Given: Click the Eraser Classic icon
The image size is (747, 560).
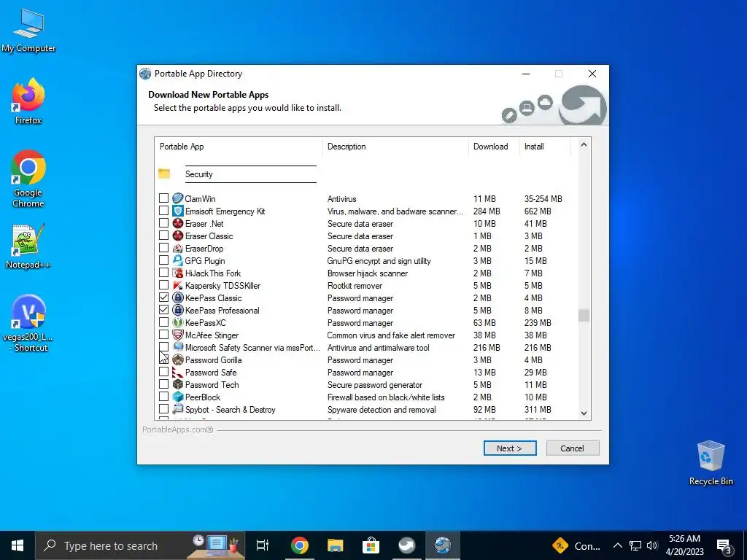Looking at the screenshot, I should (x=178, y=236).
